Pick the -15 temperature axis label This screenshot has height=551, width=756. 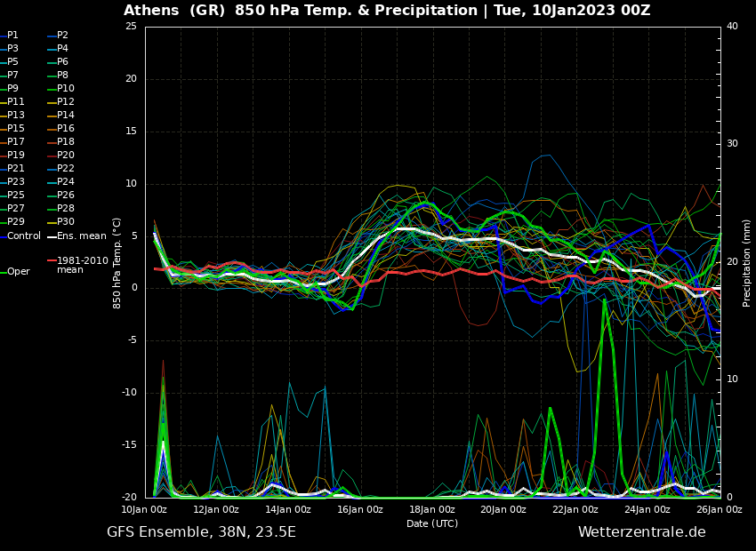[x=129, y=445]
